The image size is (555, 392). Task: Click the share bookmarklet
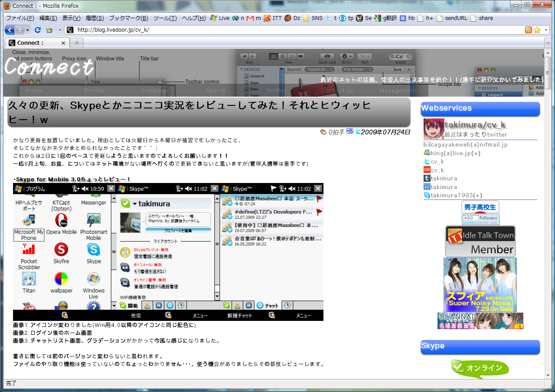(482, 18)
